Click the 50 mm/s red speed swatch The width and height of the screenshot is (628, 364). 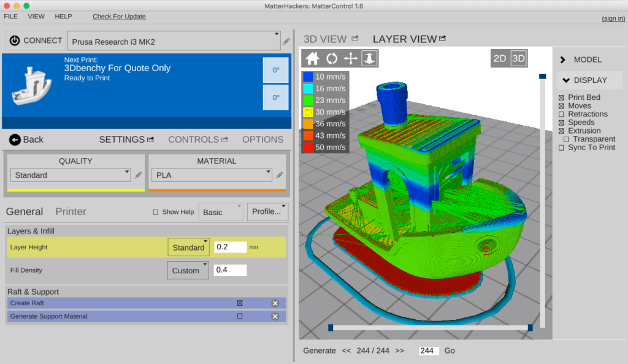pos(308,147)
